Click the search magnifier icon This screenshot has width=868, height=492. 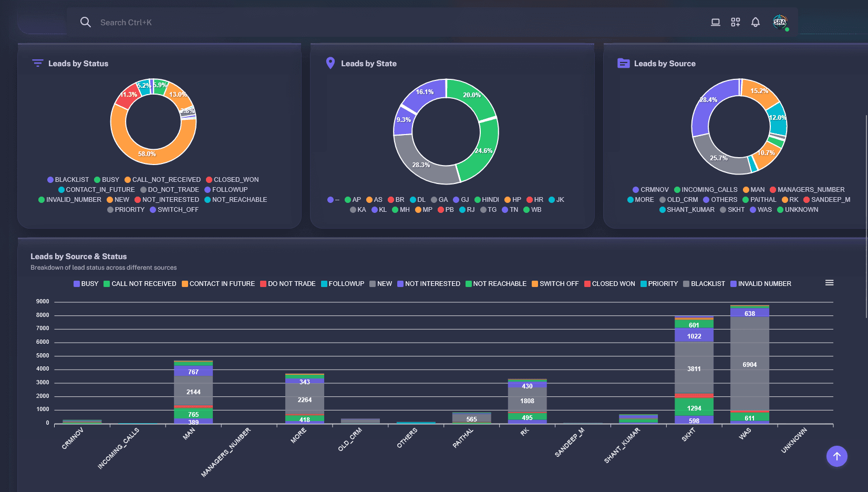pyautogui.click(x=85, y=22)
